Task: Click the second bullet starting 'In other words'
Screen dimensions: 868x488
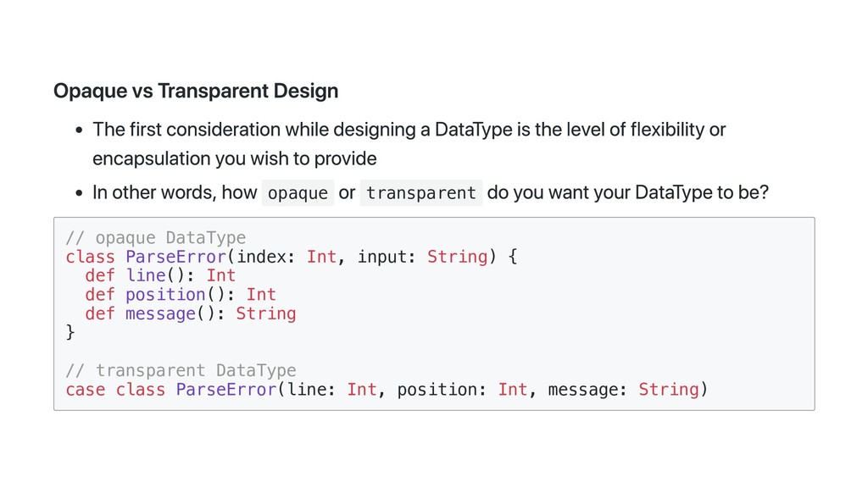Action: 174,193
